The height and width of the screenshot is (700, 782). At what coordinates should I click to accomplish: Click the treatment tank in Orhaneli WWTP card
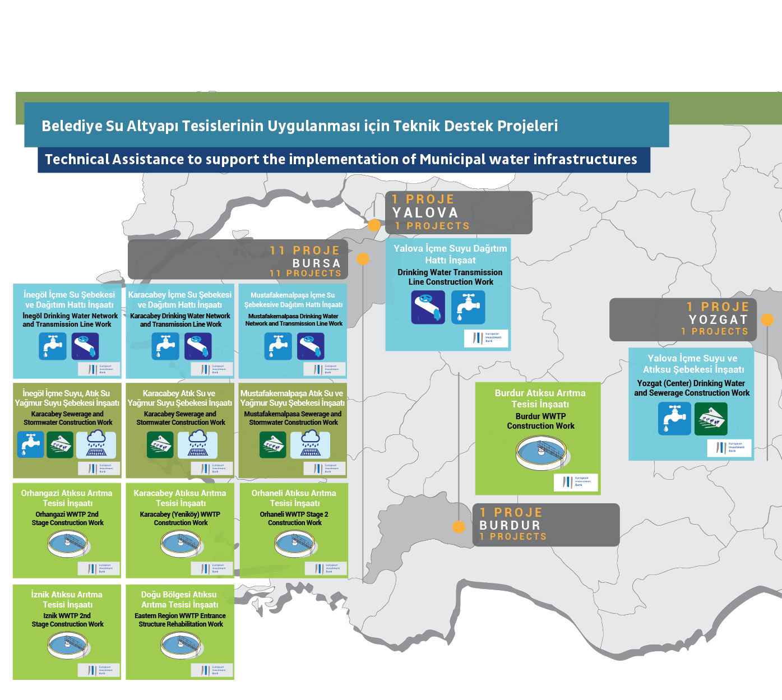tap(294, 544)
